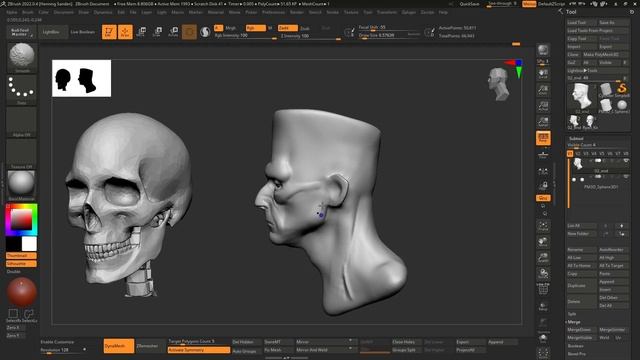This screenshot has width=640, height=360.
Task: Click Make PolyMesh3D button
Action: tap(606, 54)
